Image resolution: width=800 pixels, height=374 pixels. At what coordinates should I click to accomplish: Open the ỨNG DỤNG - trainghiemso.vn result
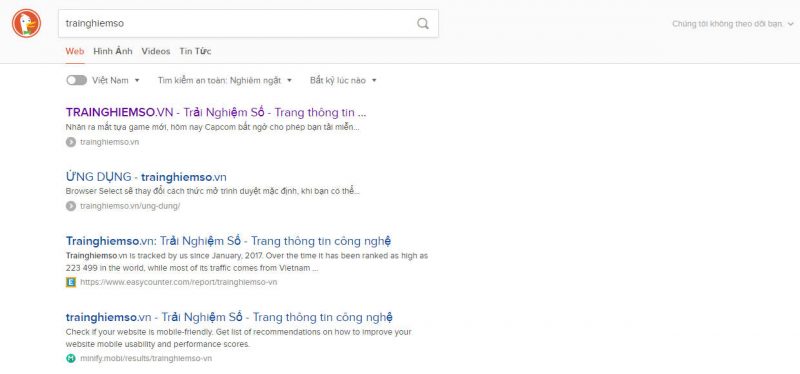[x=146, y=177]
